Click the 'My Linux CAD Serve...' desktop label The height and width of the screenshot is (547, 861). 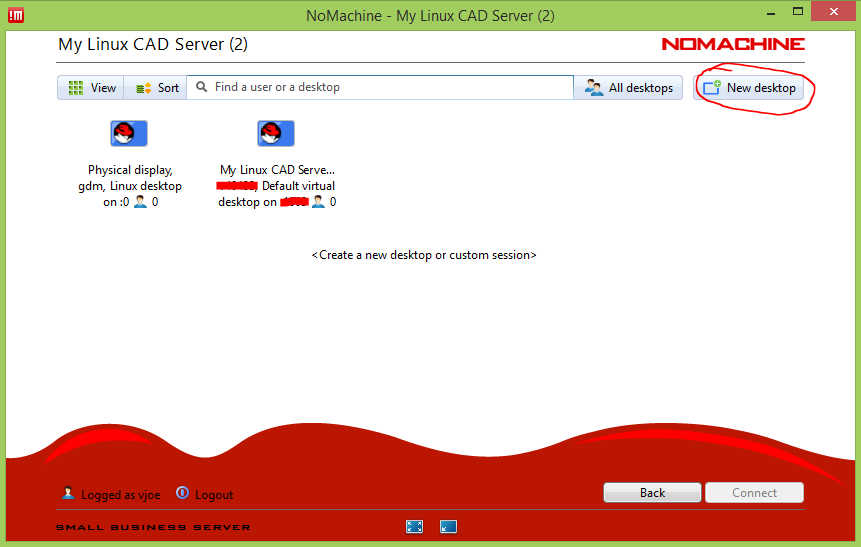pos(277,170)
